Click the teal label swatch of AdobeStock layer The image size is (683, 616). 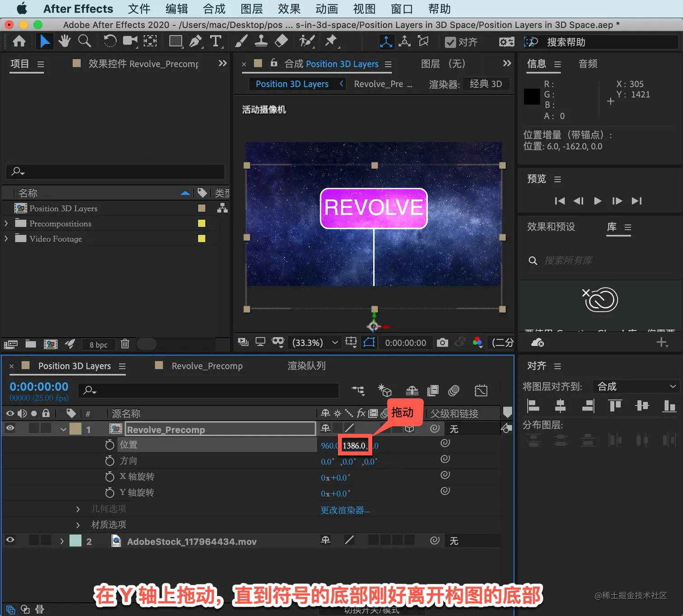pyautogui.click(x=75, y=541)
